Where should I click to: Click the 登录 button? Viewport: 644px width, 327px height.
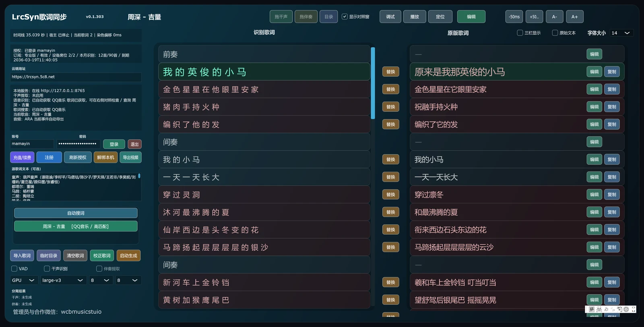tap(114, 144)
